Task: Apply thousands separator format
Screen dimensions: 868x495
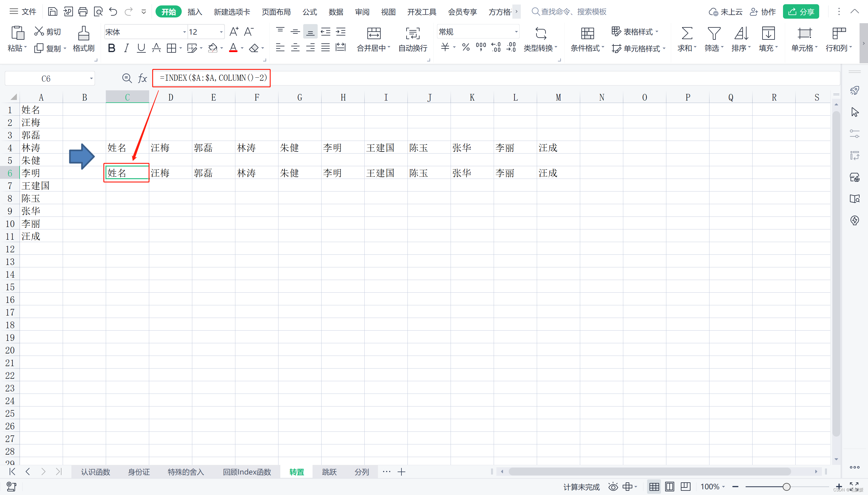Action: click(481, 47)
